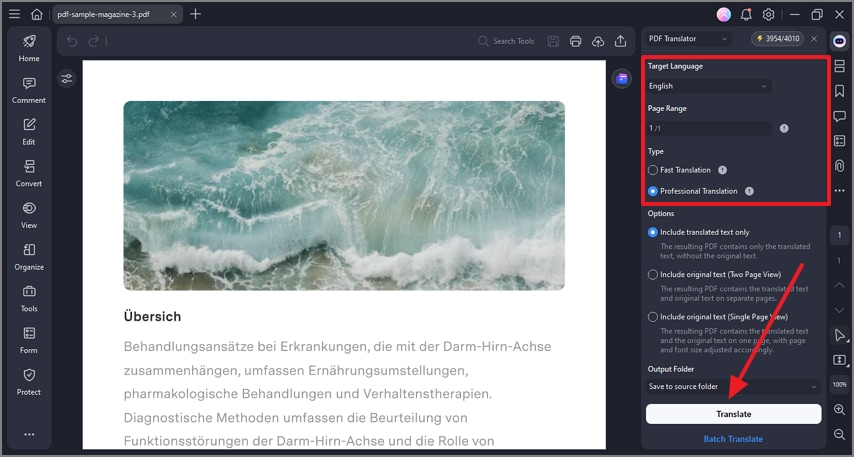The width and height of the screenshot is (854, 457).
Task: Close the pdf-sample-magazine-3.pdf tab
Action: coord(173,15)
